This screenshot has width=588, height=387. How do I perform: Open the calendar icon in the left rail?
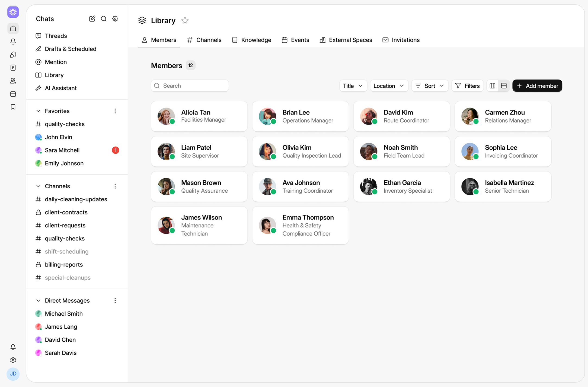(x=13, y=94)
